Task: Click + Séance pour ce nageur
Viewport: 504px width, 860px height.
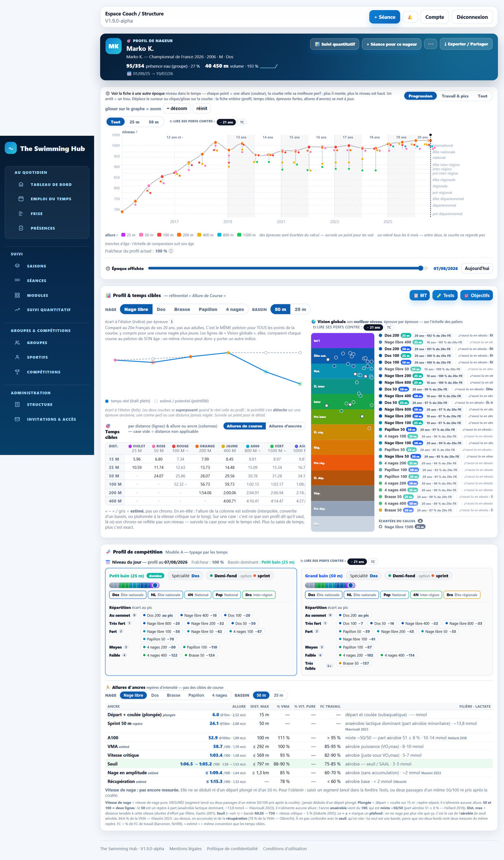Action: point(391,44)
